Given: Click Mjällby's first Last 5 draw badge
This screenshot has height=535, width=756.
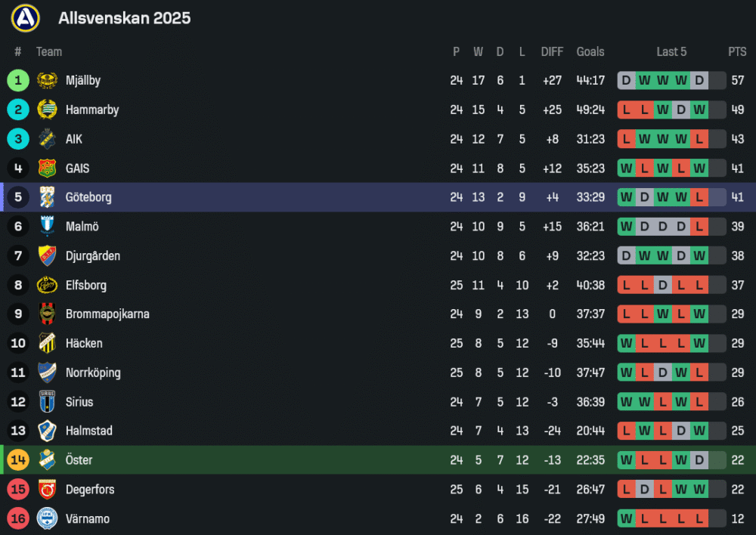Looking at the screenshot, I should (626, 80).
